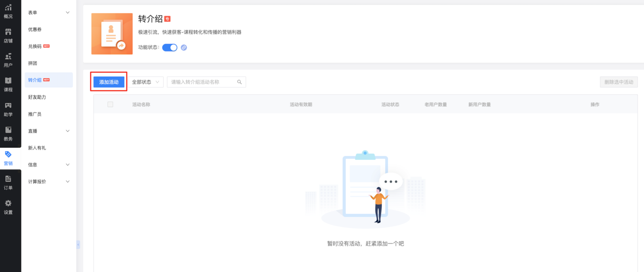Click the 操作 column header

coord(595,105)
